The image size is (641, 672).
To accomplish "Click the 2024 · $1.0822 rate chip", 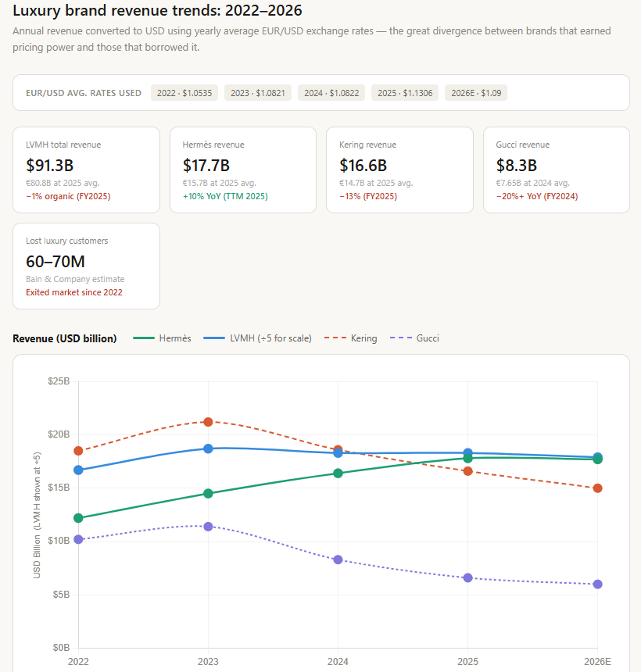I will point(331,93).
